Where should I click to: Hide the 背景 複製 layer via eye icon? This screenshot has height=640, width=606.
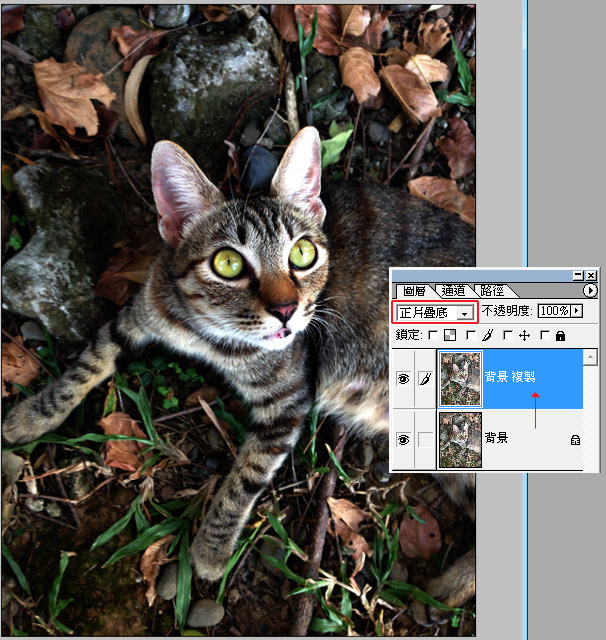point(403,379)
